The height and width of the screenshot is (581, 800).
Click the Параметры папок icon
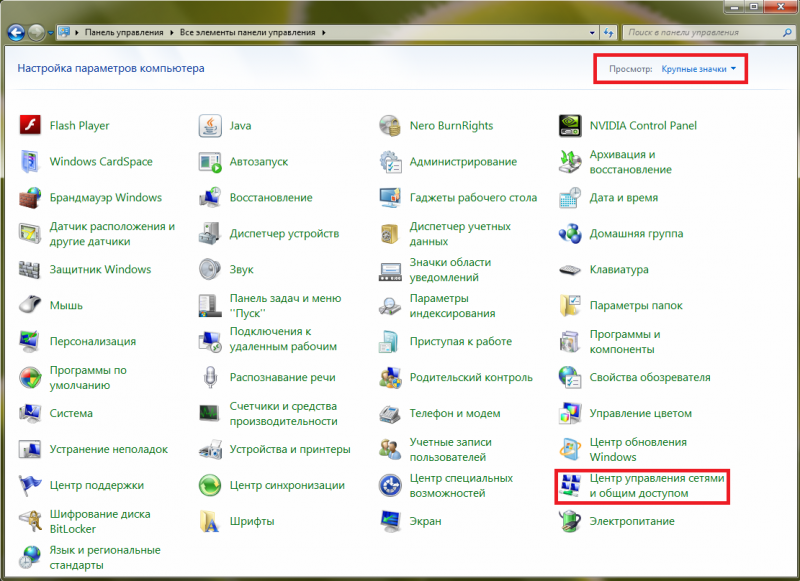coord(570,305)
